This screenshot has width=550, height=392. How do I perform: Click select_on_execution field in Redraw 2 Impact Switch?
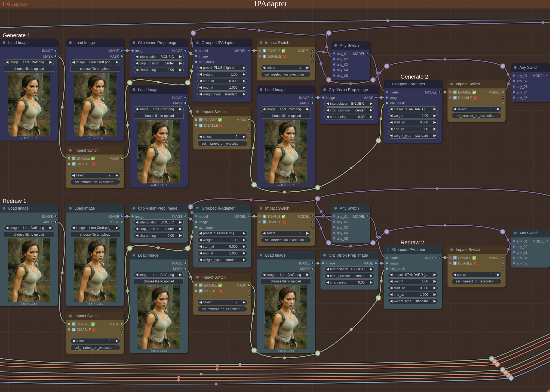[476, 281]
